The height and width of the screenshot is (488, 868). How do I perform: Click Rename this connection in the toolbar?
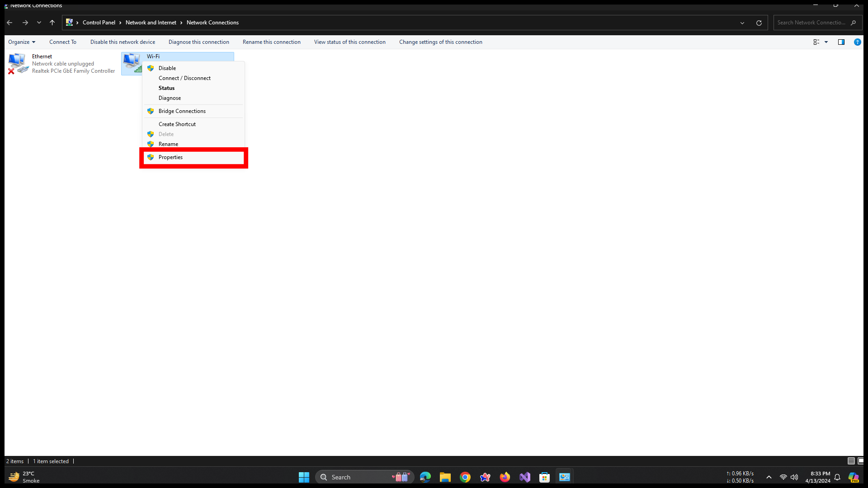pyautogui.click(x=272, y=42)
